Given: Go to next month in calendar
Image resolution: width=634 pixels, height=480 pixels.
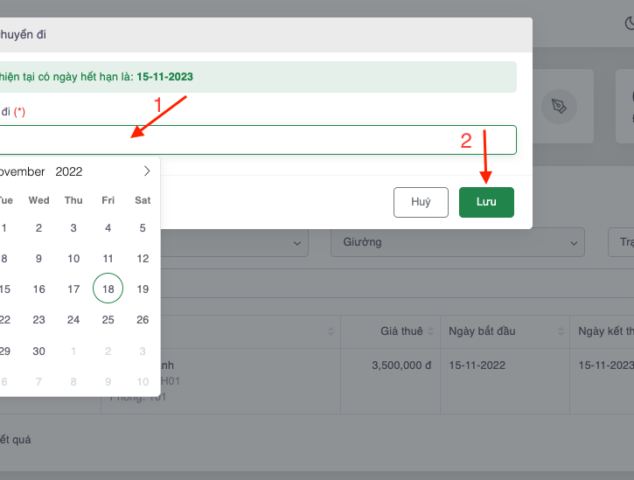Looking at the screenshot, I should click(x=147, y=171).
